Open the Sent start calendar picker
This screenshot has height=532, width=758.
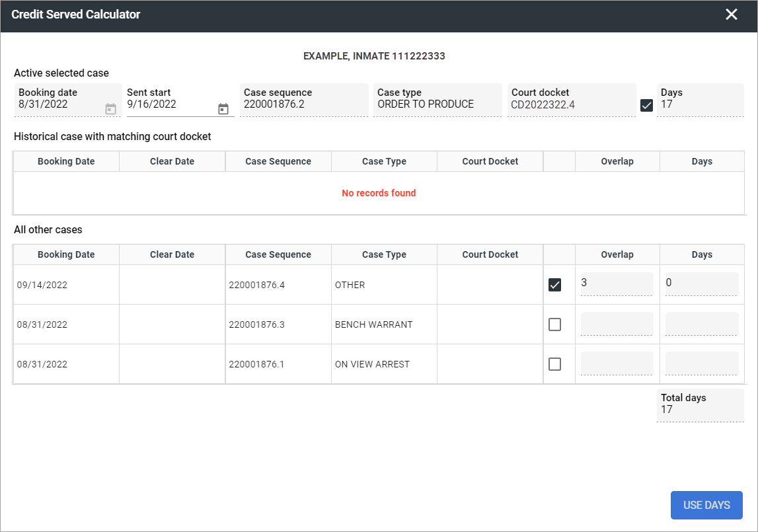(223, 109)
